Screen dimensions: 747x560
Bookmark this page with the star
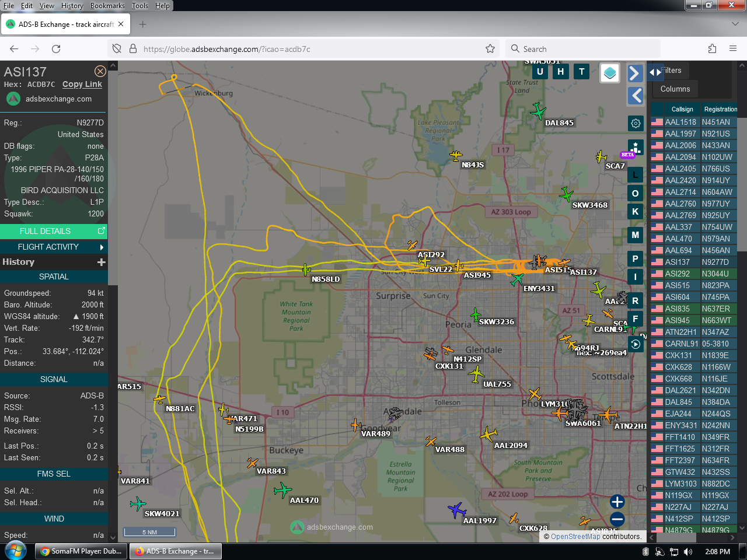click(490, 49)
